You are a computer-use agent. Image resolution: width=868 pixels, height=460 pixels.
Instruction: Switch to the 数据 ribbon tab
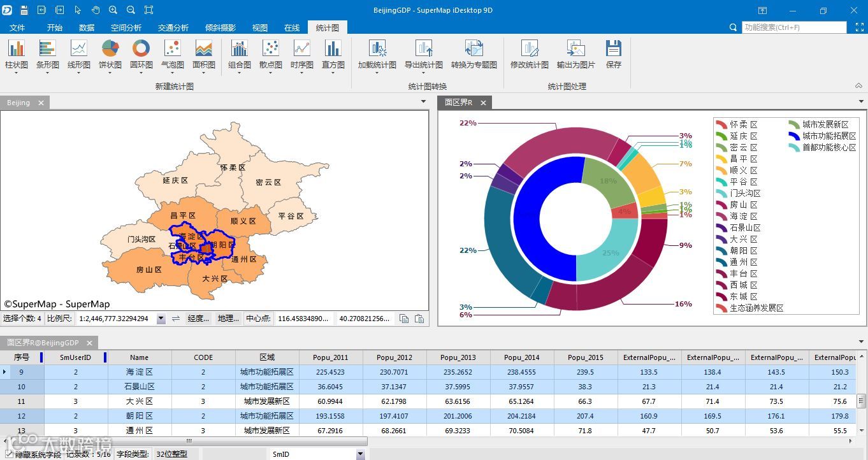click(x=87, y=27)
